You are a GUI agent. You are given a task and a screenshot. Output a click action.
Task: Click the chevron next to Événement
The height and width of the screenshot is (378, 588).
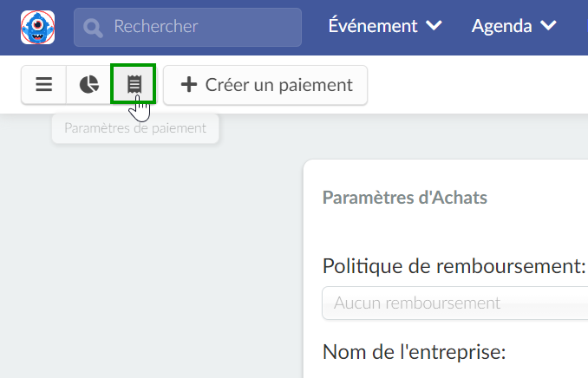(x=434, y=25)
